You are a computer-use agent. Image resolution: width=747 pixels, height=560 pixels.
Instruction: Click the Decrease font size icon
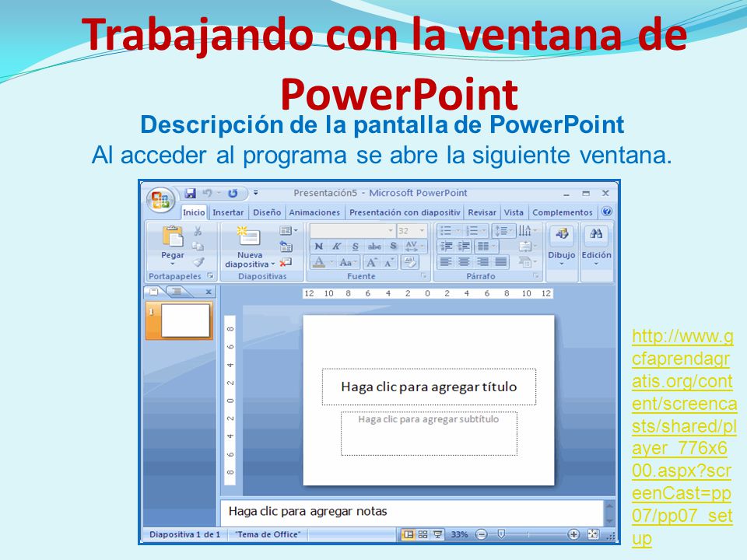(388, 262)
